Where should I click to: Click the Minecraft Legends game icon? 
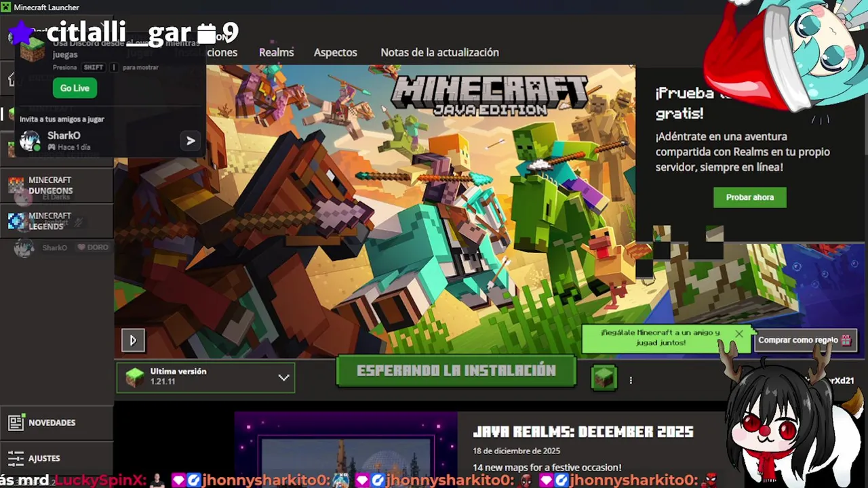click(16, 221)
